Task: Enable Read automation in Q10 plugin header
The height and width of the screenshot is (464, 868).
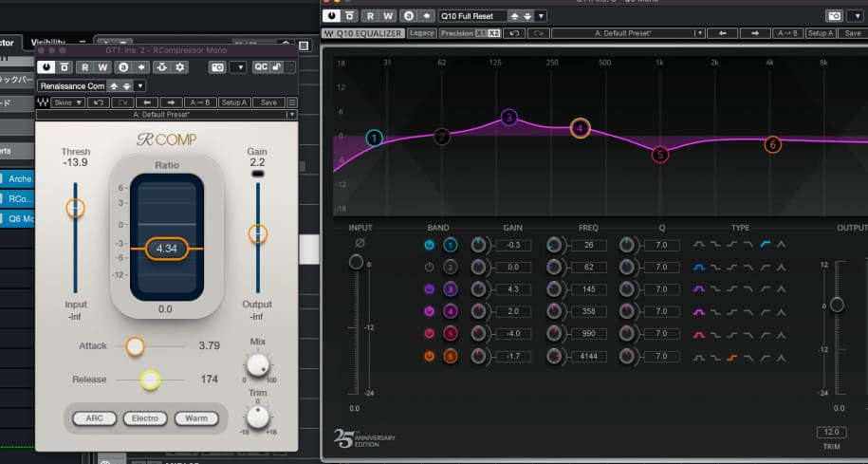Action: coord(371,16)
